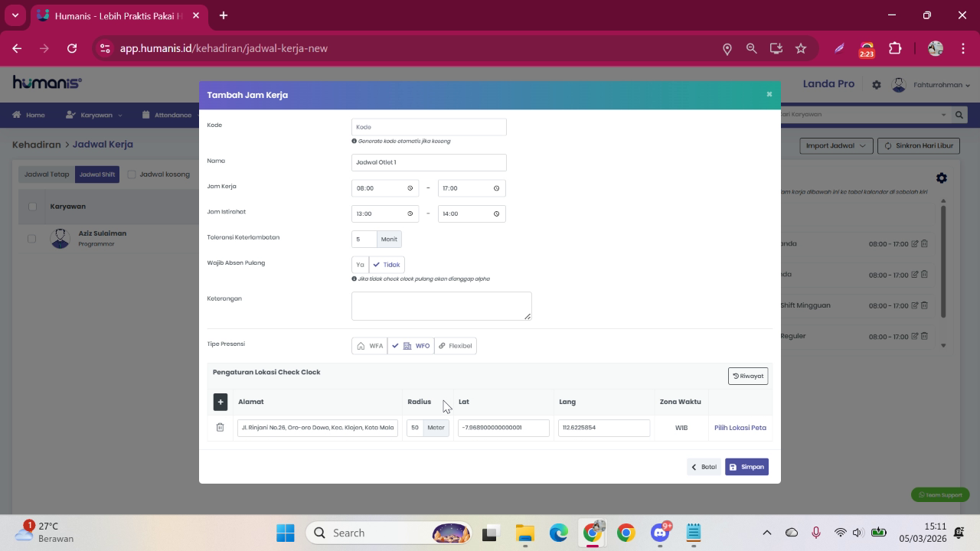Screen dimensions: 980x551
Task: Bookmark this page with the star icon
Action: click(801, 48)
